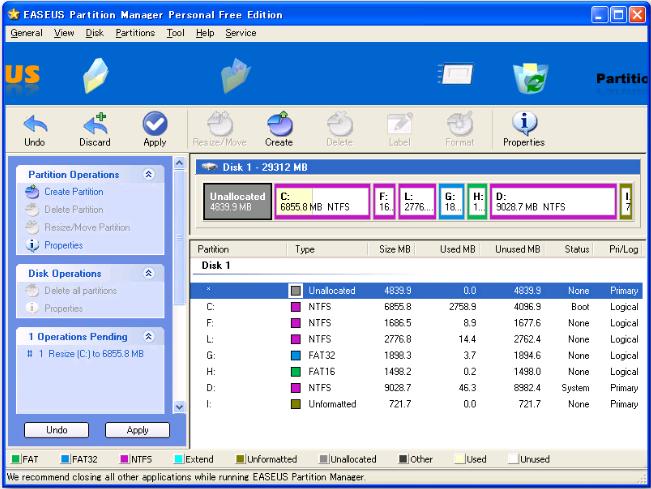
Task: Open the General menu
Action: pyautogui.click(x=27, y=33)
